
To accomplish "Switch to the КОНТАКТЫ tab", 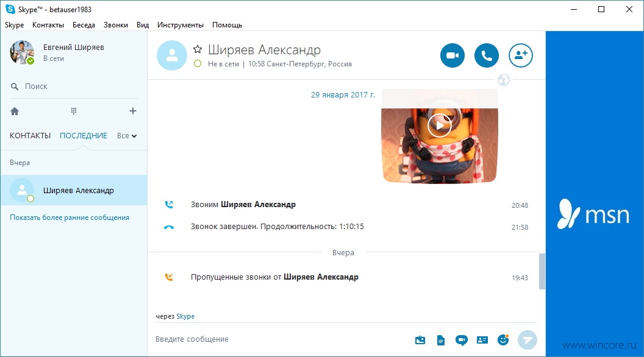I will 30,136.
